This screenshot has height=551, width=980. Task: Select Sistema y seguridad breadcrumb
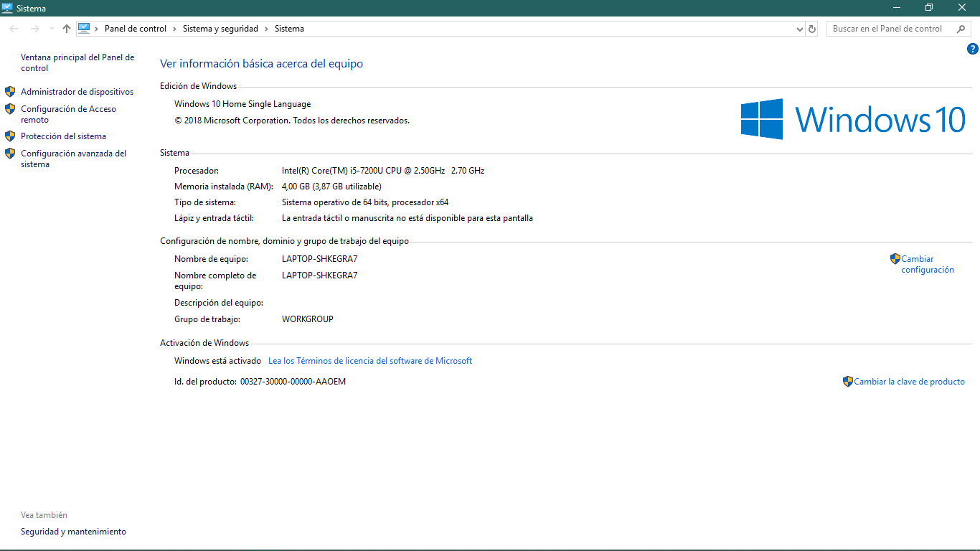(220, 29)
